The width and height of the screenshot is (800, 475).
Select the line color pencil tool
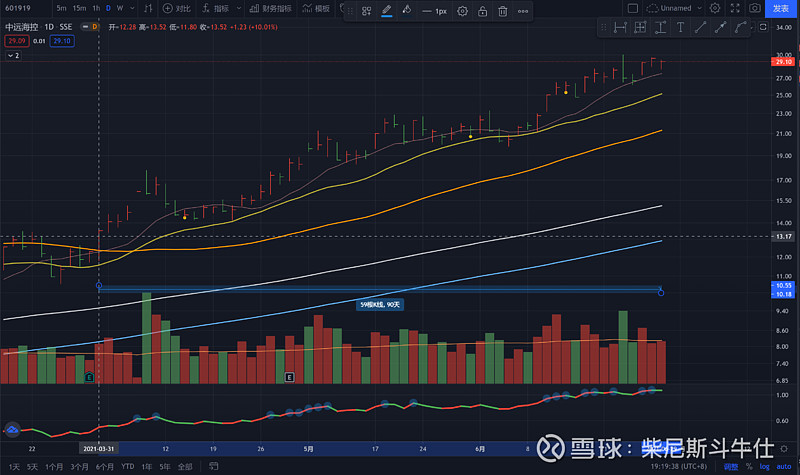pos(387,10)
